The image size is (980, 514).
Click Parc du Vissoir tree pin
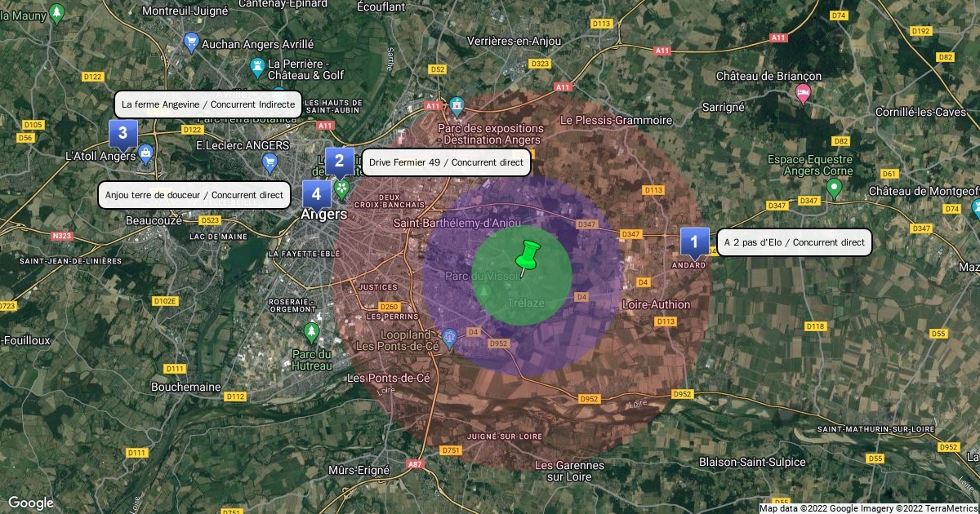coord(485,291)
